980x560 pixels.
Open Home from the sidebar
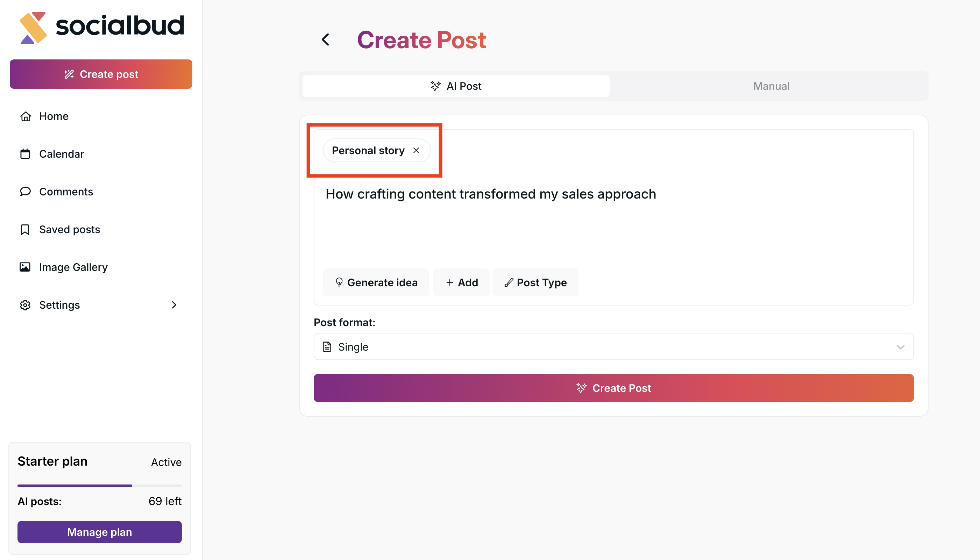pyautogui.click(x=54, y=116)
